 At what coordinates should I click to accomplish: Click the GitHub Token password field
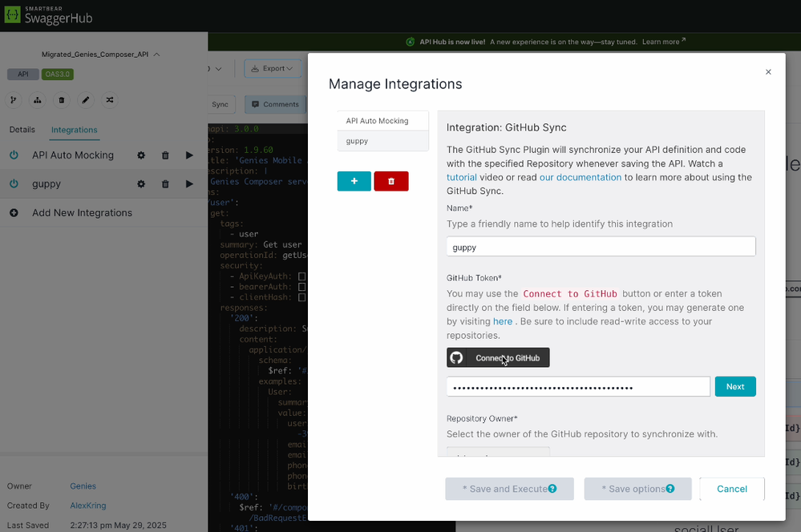pyautogui.click(x=578, y=386)
